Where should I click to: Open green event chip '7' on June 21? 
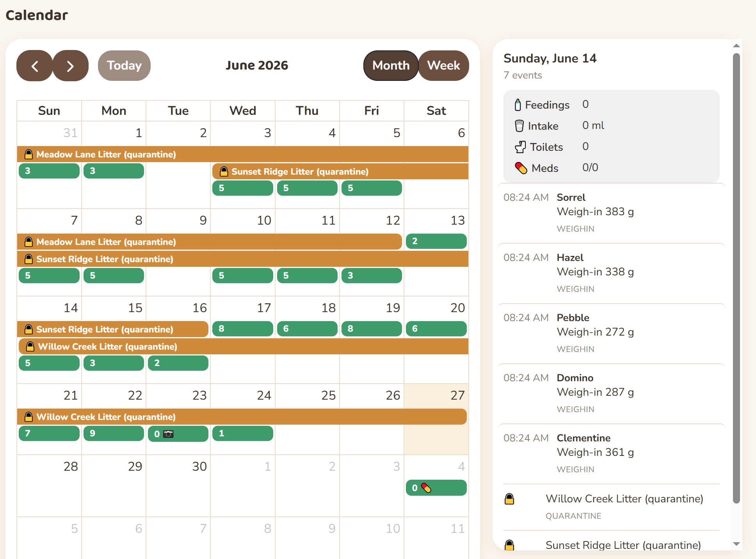coord(49,434)
